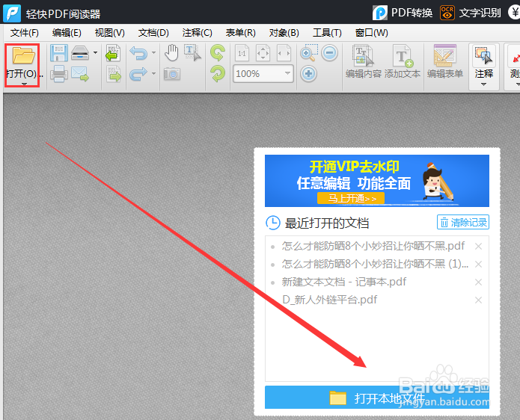Image resolution: width=520 pixels, height=420 pixels.
Task: Open the 视图(V) menu
Action: pyautogui.click(x=110, y=33)
